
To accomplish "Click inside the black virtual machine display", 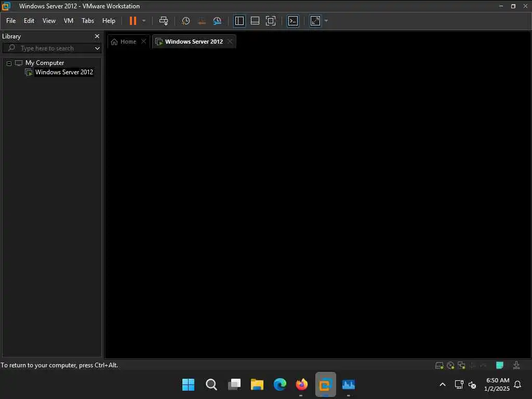I will click(317, 204).
